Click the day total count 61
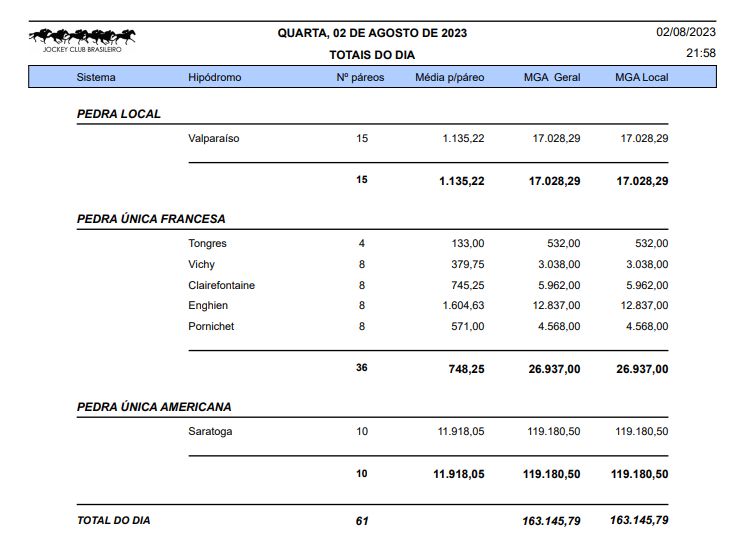This screenshot has width=735, height=550. (362, 521)
